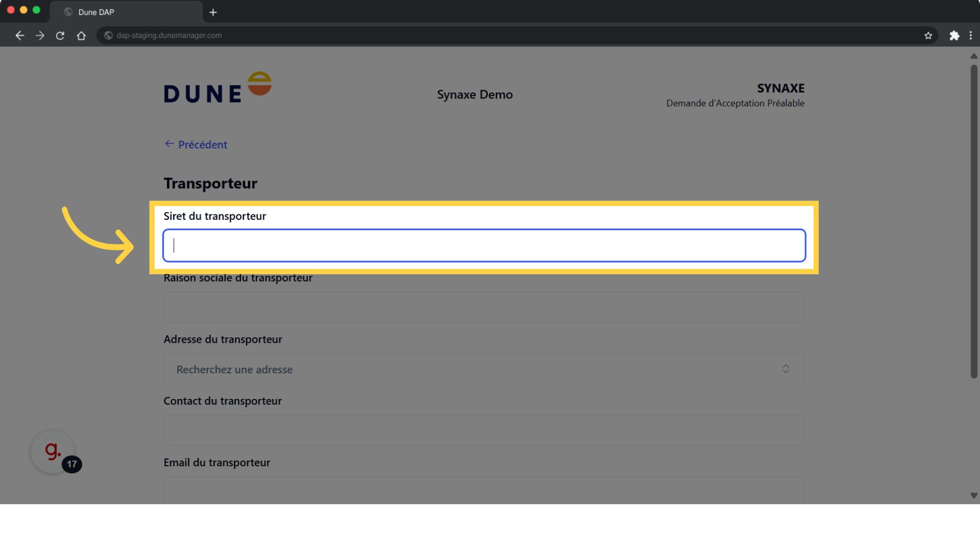Click the Contact du transporteur field
The width and height of the screenshot is (980, 551).
484,430
